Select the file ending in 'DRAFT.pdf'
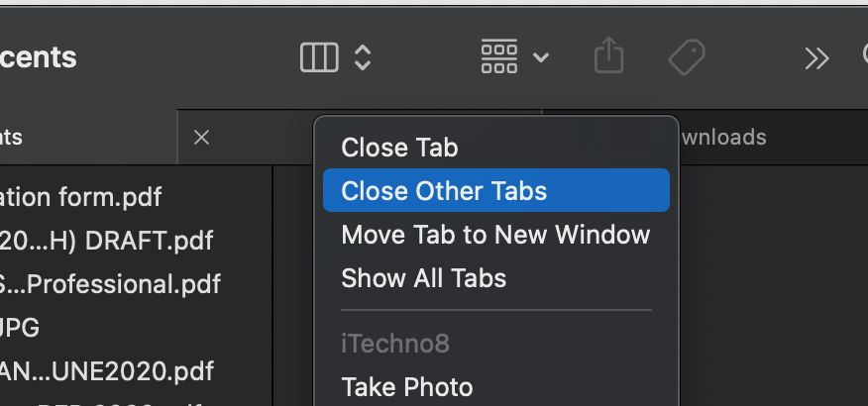The width and height of the screenshot is (868, 406). [107, 240]
